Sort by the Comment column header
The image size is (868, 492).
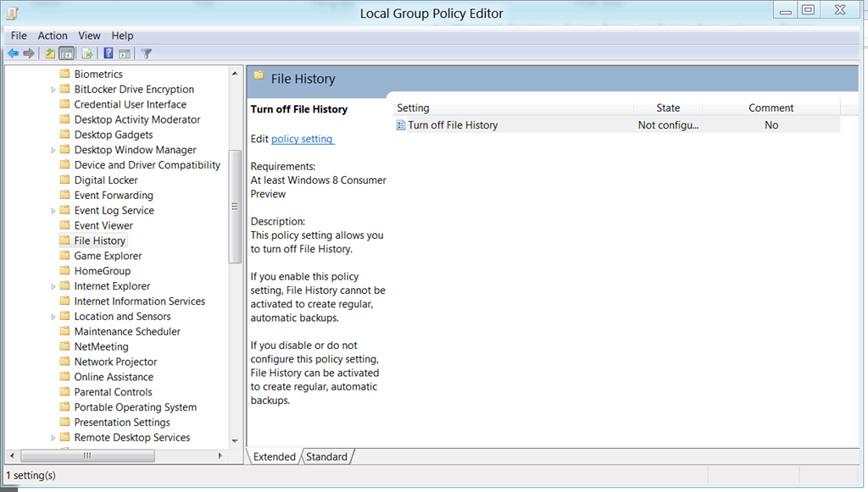click(x=771, y=108)
